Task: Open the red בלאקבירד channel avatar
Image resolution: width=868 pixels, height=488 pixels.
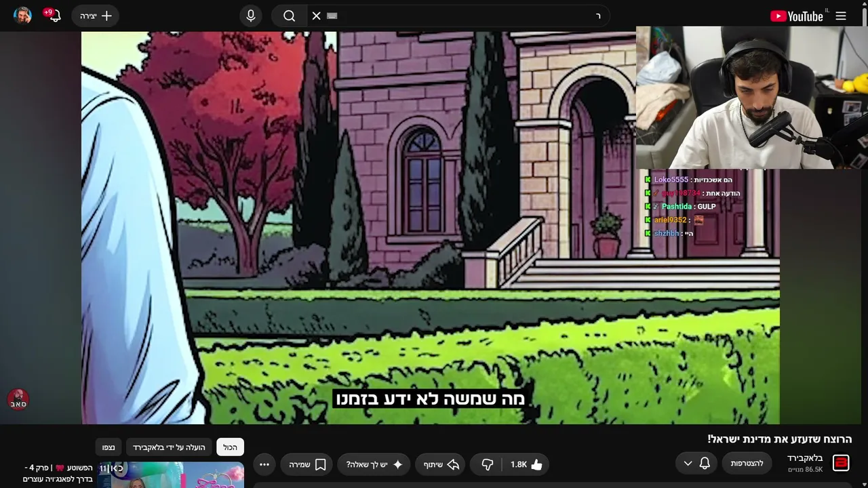Action: pos(841,463)
